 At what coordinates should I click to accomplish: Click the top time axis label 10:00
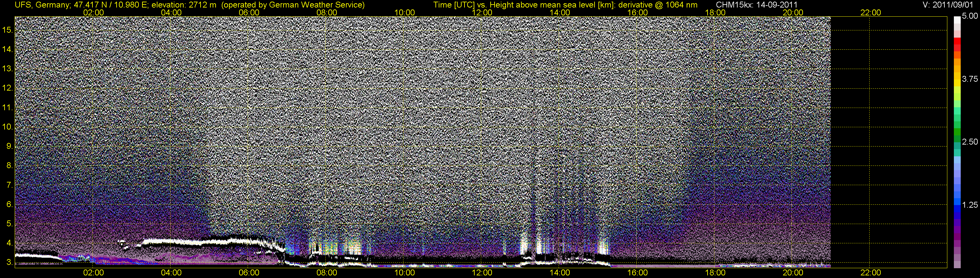pos(404,12)
